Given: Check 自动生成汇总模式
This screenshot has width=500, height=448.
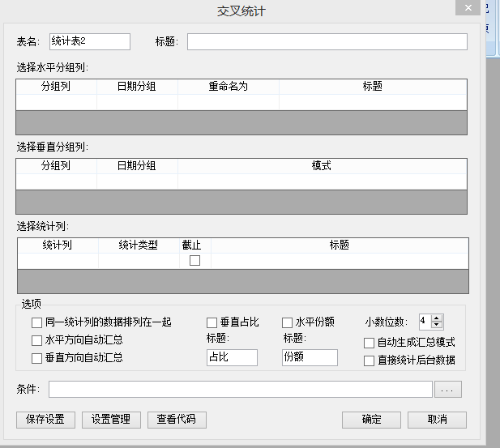Looking at the screenshot, I should click(370, 343).
